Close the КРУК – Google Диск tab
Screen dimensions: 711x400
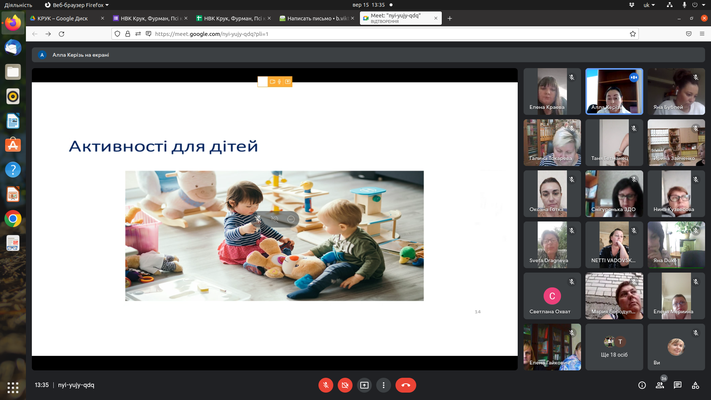[102, 19]
